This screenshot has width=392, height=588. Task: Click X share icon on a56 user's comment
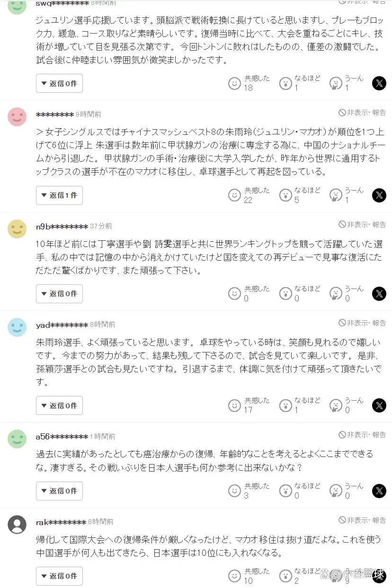click(379, 491)
